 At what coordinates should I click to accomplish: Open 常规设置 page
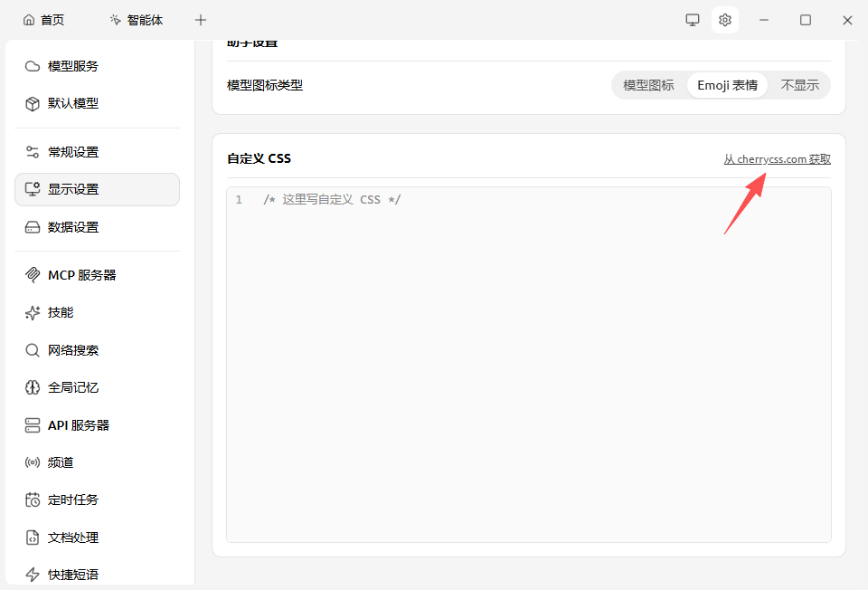click(98, 152)
